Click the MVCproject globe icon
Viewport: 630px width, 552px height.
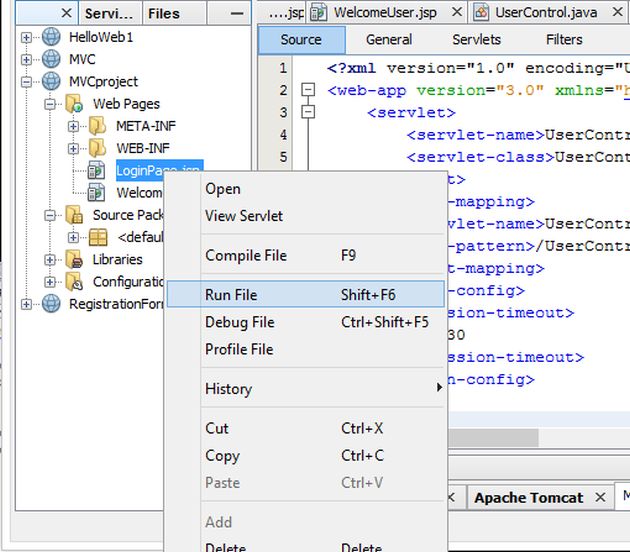(51, 81)
